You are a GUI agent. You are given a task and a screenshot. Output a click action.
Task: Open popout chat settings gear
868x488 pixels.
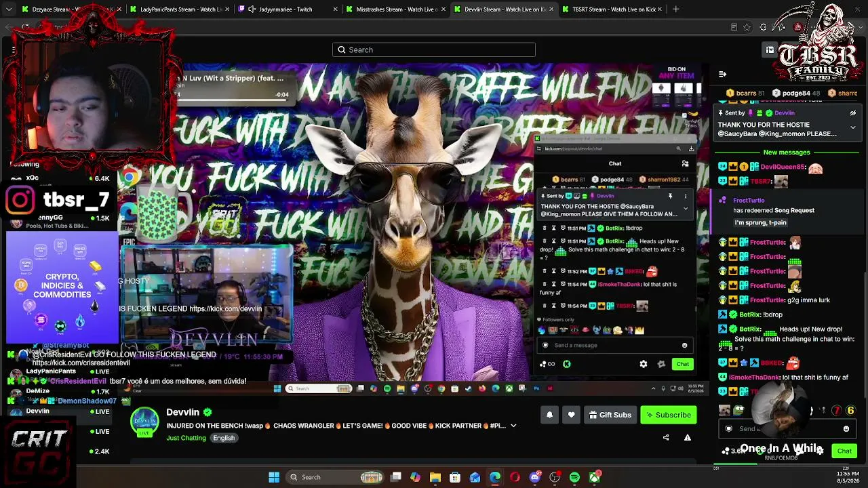[x=644, y=364]
